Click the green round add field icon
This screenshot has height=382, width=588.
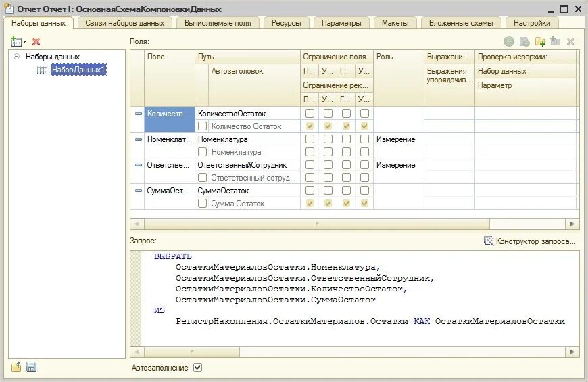(508, 41)
